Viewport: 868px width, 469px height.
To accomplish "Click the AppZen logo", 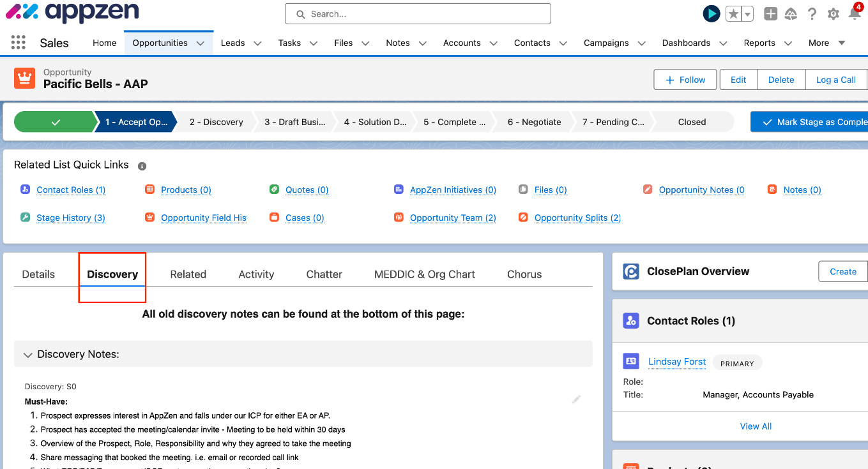I will pyautogui.click(x=72, y=12).
